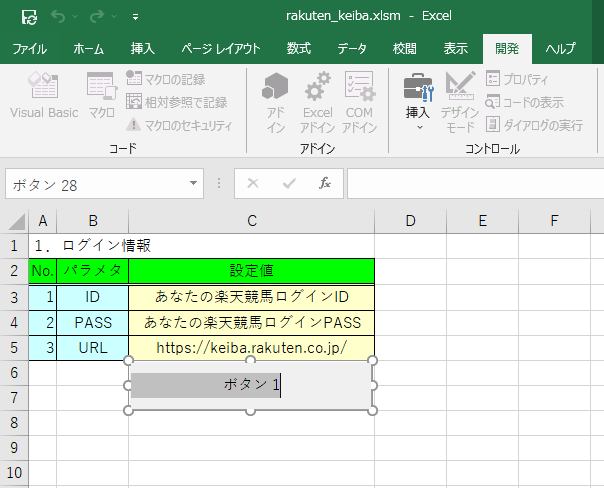Click the button's bottom-right resize handle
Image resolution: width=604 pixels, height=488 pixels.
tap(372, 411)
